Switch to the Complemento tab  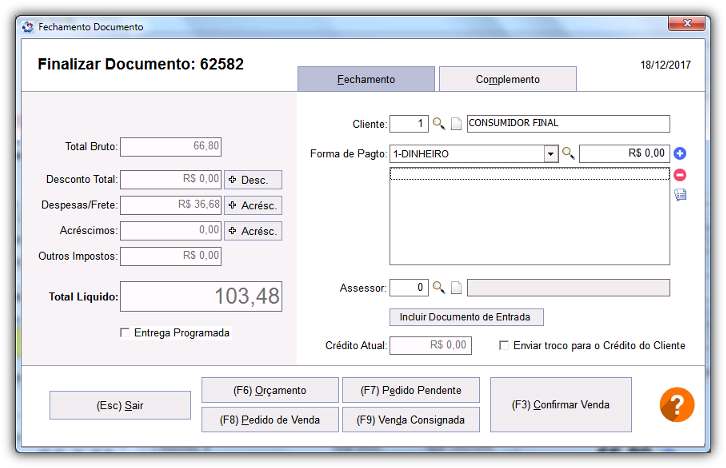(x=508, y=79)
